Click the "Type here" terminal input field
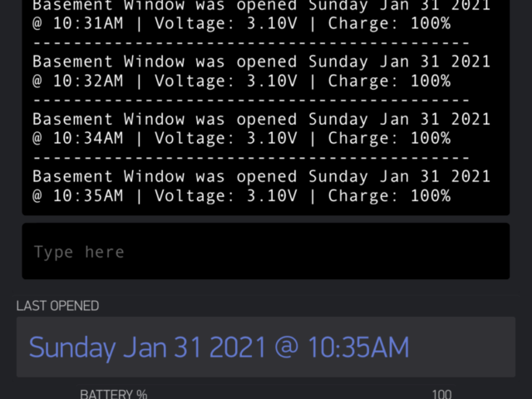Image resolution: width=532 pixels, height=399 pixels. pos(266,251)
